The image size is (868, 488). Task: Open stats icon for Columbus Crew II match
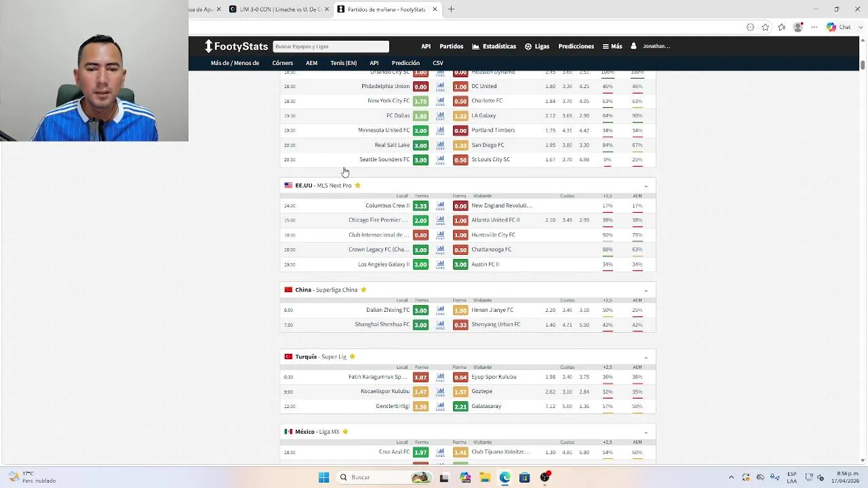click(x=440, y=206)
